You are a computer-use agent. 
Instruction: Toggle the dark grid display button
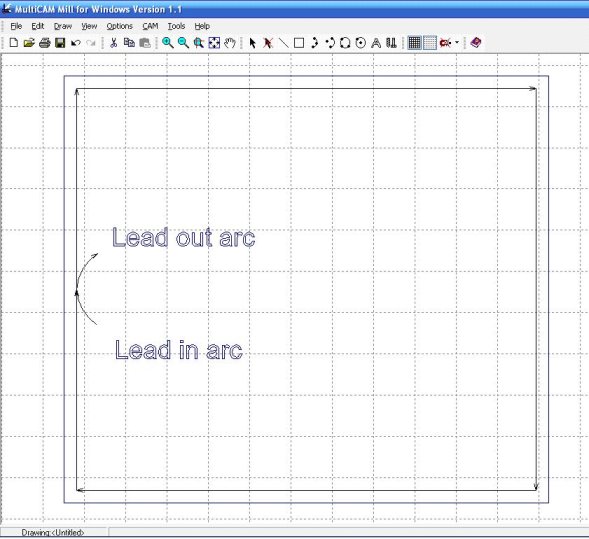tap(414, 43)
